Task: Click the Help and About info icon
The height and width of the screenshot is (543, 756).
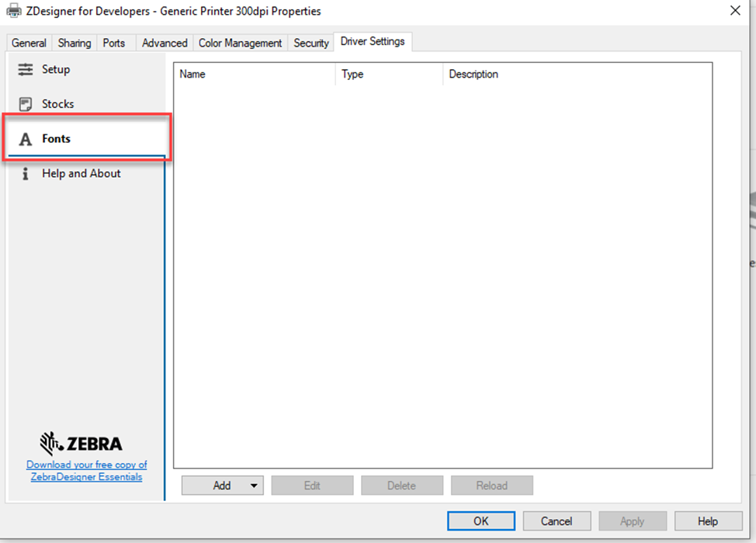Action: [x=24, y=173]
